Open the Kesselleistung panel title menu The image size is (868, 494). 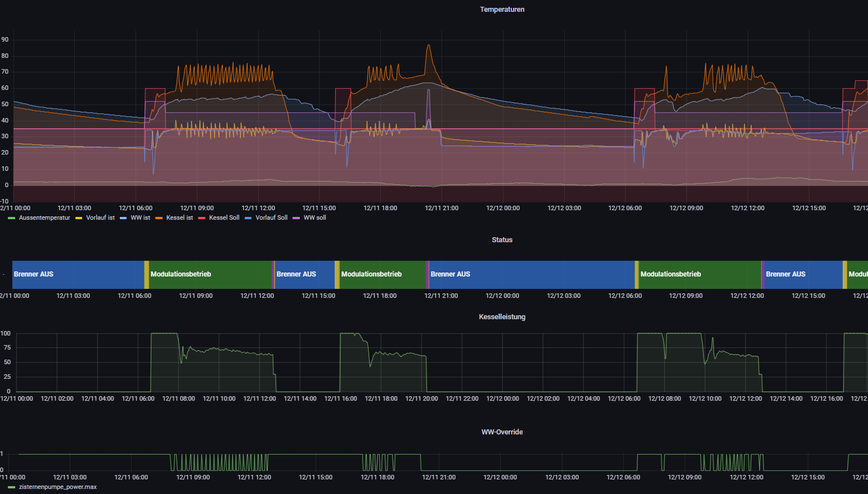tap(502, 317)
